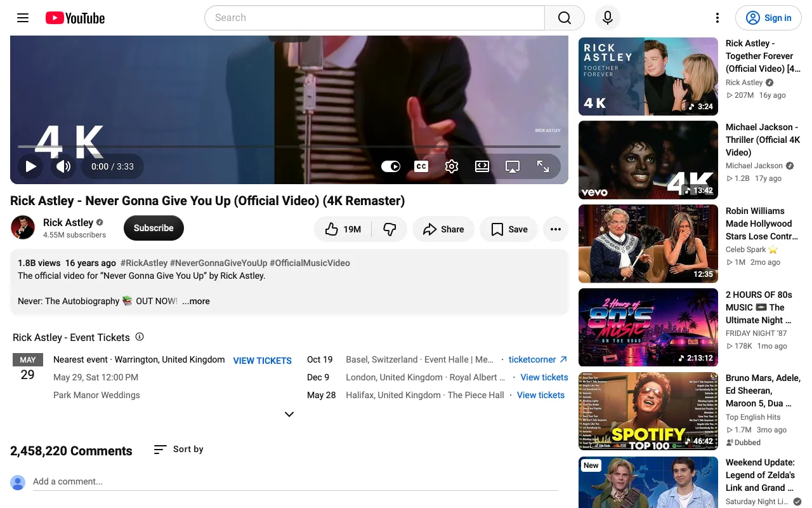The image size is (812, 508).
Task: Subscribe to Rick Astley
Action: (154, 228)
